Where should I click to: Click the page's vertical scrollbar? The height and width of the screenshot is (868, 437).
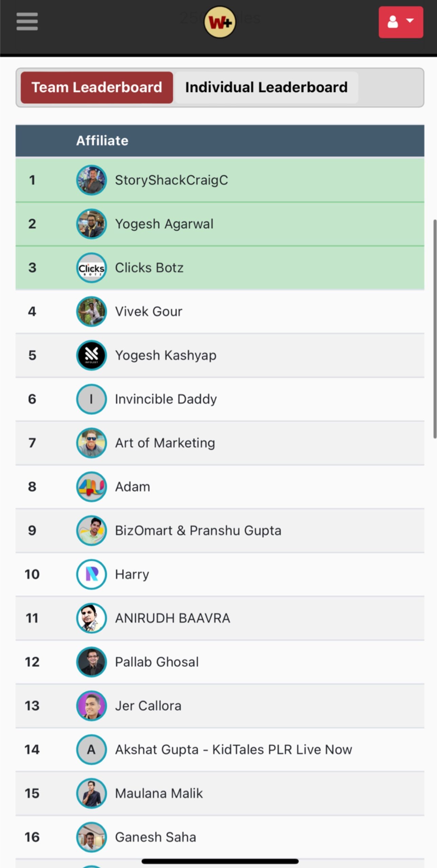pyautogui.click(x=434, y=329)
